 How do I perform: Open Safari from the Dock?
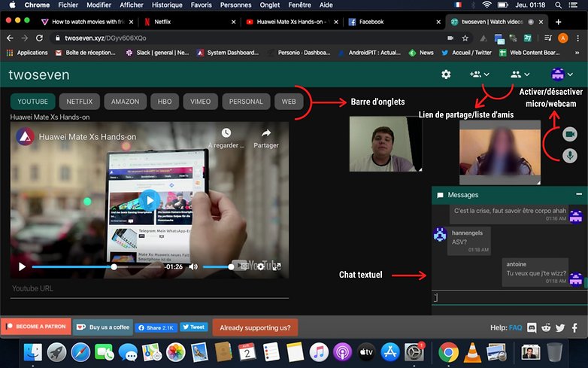point(80,352)
